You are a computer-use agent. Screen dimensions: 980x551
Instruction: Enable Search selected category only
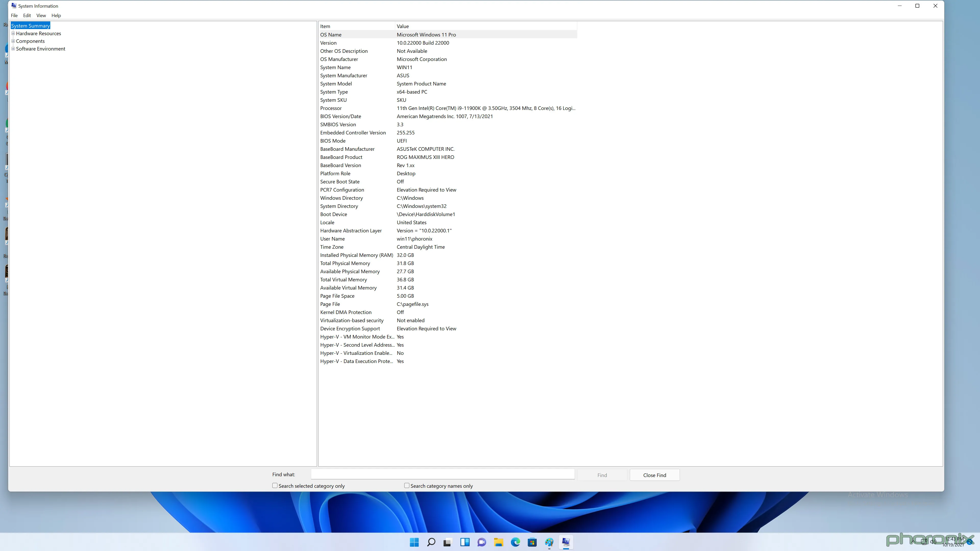tap(275, 486)
